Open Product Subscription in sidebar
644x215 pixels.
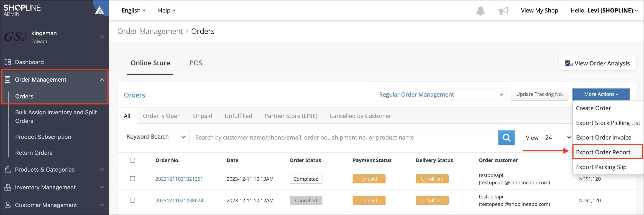pyautogui.click(x=43, y=137)
